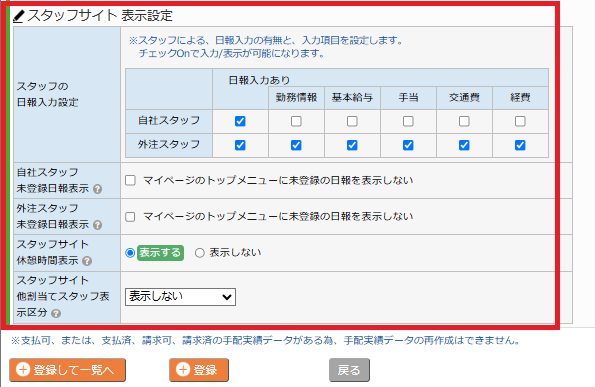Click pencil icon beside スタッフサイト 表示設定
The width and height of the screenshot is (595, 387).
point(19,16)
